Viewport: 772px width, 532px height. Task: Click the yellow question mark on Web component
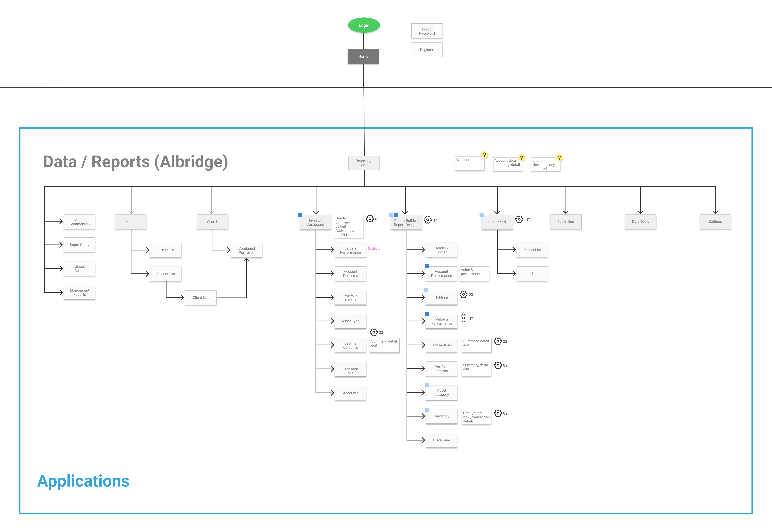click(x=484, y=155)
